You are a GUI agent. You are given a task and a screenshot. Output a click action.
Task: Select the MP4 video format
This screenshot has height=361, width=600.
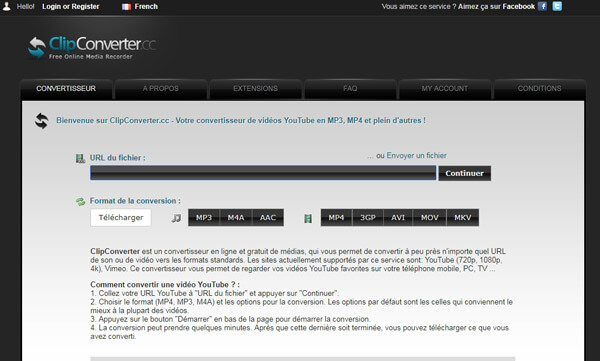click(x=336, y=217)
